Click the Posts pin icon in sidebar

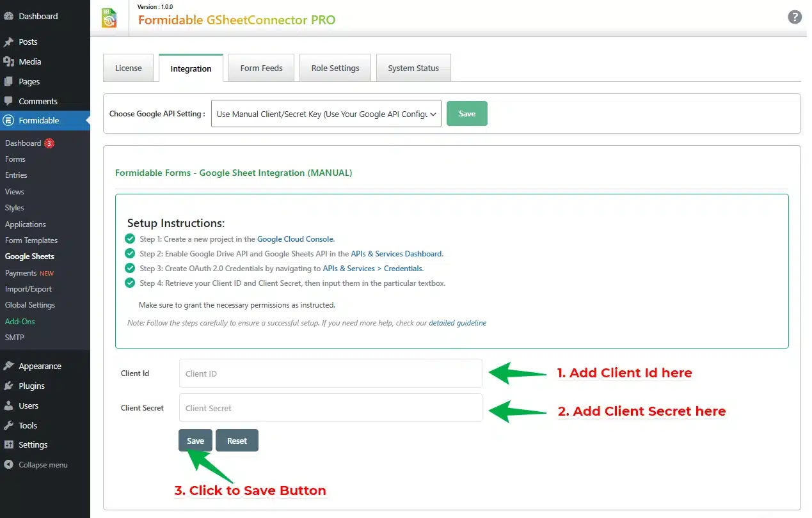[x=9, y=42]
